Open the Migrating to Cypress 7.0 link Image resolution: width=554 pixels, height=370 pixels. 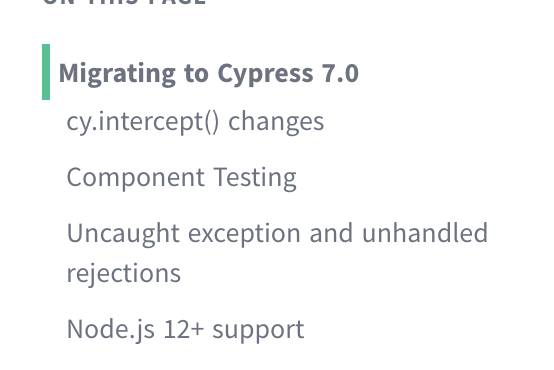coord(209,74)
